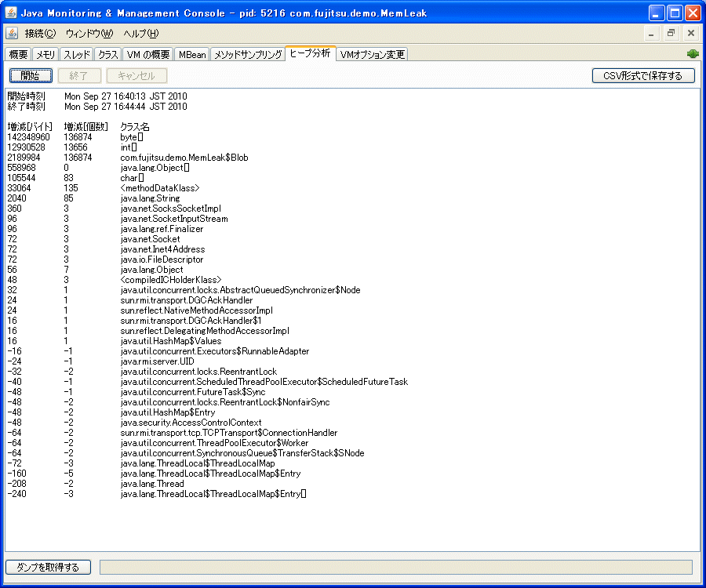Click the 開始時刻 label
Viewport: 706px width, 588px height.
coord(26,96)
